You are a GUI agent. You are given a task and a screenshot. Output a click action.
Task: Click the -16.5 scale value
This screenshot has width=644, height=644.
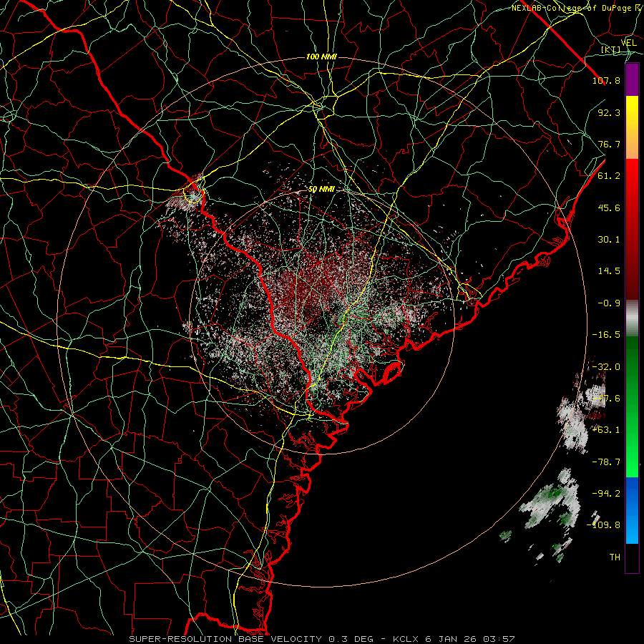(606, 335)
